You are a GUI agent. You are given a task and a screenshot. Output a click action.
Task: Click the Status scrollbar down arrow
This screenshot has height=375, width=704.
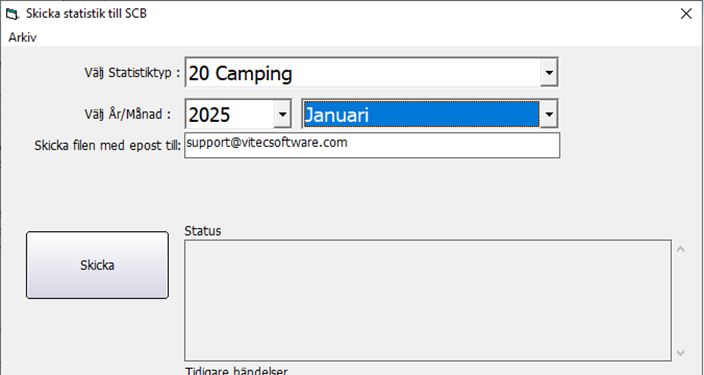(681, 353)
